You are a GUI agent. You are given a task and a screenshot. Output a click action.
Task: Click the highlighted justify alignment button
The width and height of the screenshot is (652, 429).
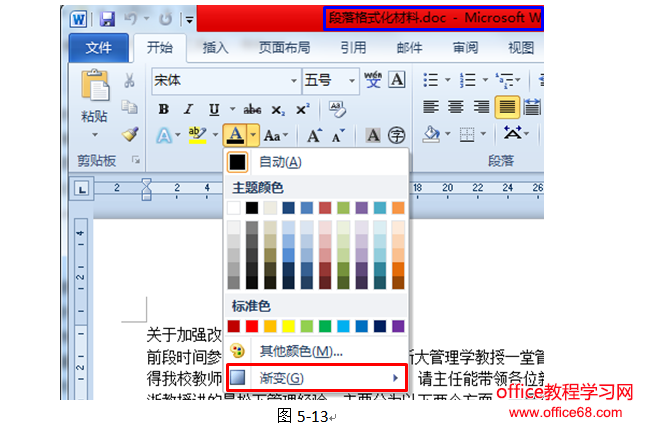507,107
